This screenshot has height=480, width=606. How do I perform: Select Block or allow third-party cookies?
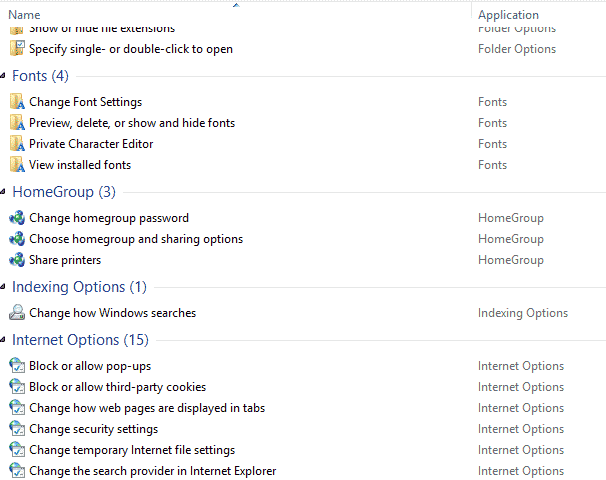(117, 387)
